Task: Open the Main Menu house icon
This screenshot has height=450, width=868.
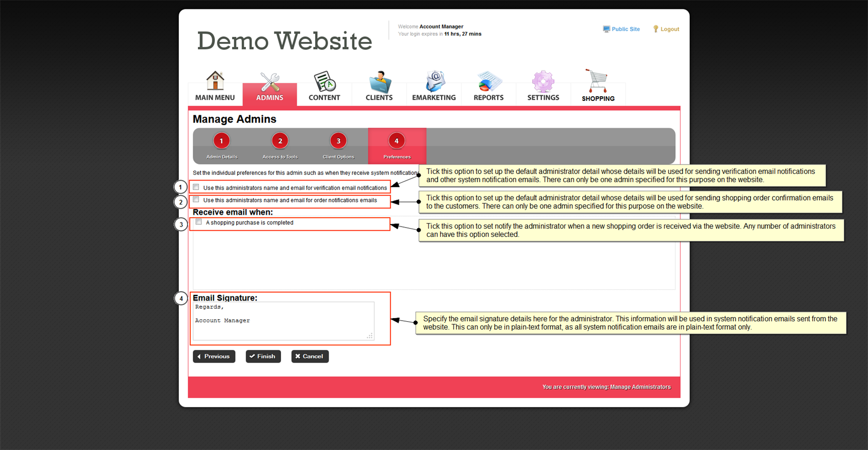Action: point(215,82)
